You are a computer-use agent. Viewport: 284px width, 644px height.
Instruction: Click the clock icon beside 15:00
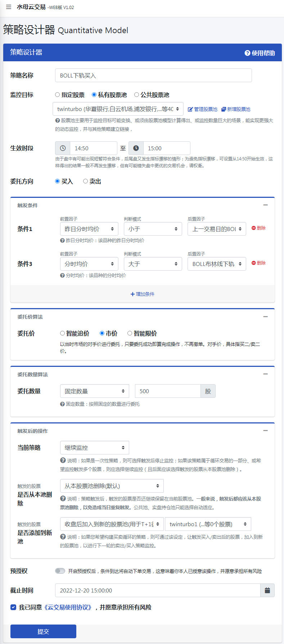click(x=136, y=148)
